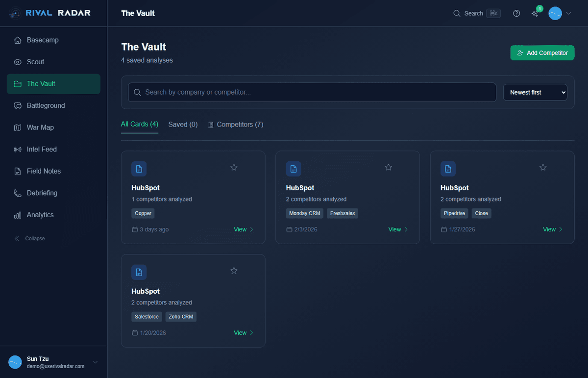Star the HubSpot vs Copper analysis card
Image resolution: width=588 pixels, height=378 pixels.
point(234,167)
